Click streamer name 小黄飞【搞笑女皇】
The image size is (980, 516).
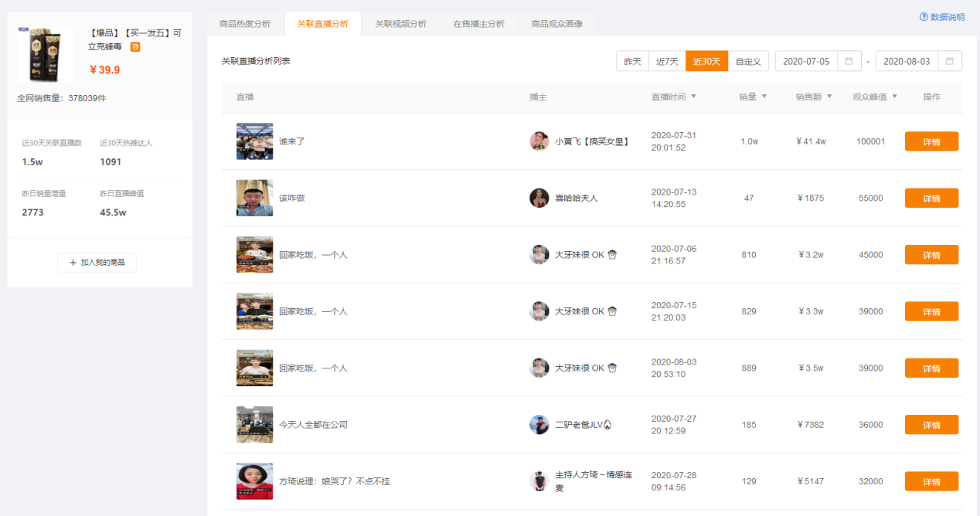[592, 141]
